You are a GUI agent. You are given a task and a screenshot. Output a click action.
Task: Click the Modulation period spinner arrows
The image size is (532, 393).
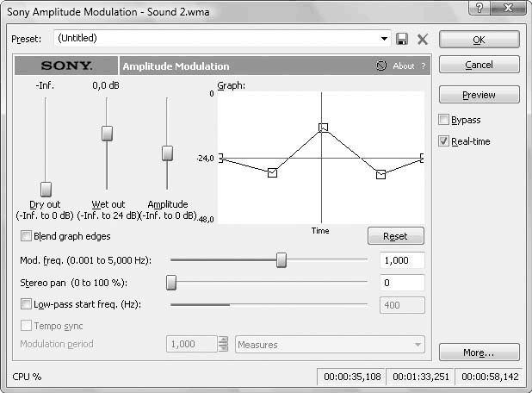point(224,345)
